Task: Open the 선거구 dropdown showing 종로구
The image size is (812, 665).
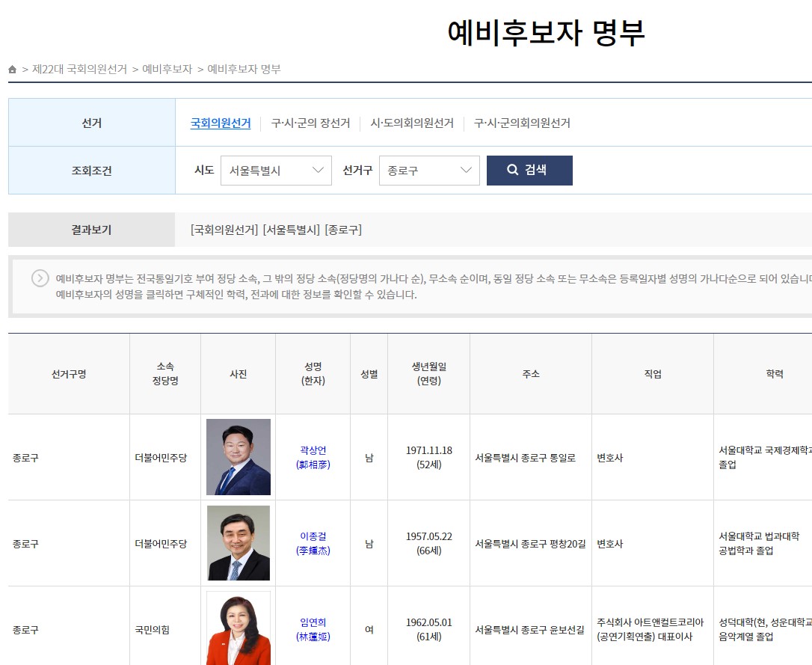Action: click(x=429, y=170)
